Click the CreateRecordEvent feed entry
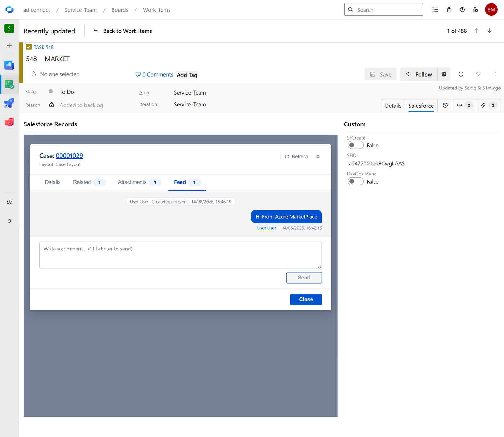Screen dimensions: 504x437 (x=180, y=202)
